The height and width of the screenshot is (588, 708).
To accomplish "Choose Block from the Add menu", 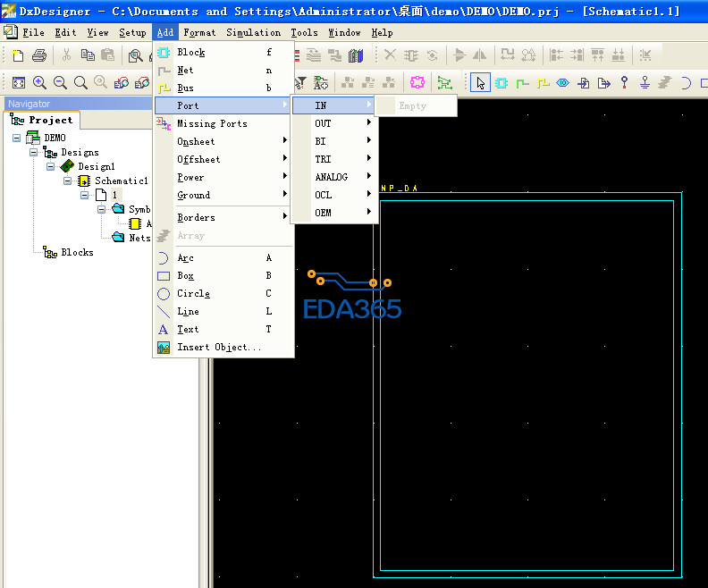I will point(224,53).
